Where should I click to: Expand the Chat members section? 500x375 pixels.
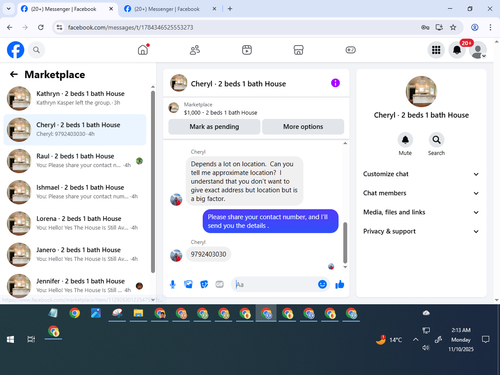coord(421,193)
